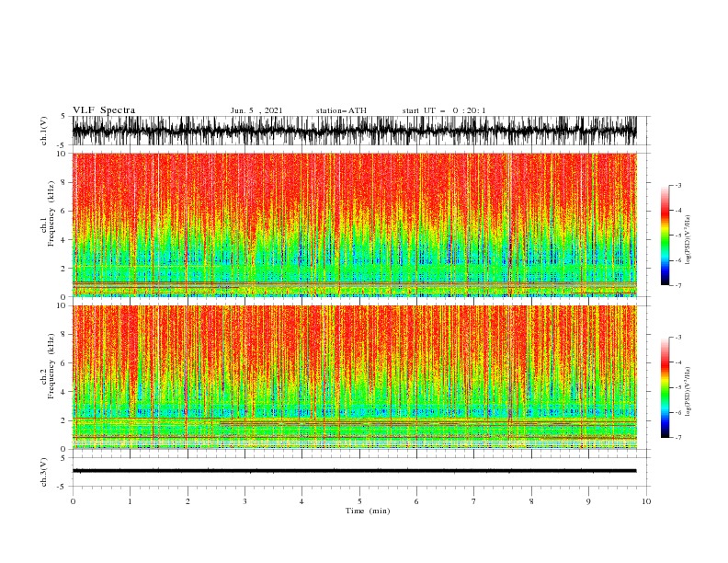Click the 'ch.3(V)' waveform axis label
Viewport: 728px width, 563px height.
point(44,472)
